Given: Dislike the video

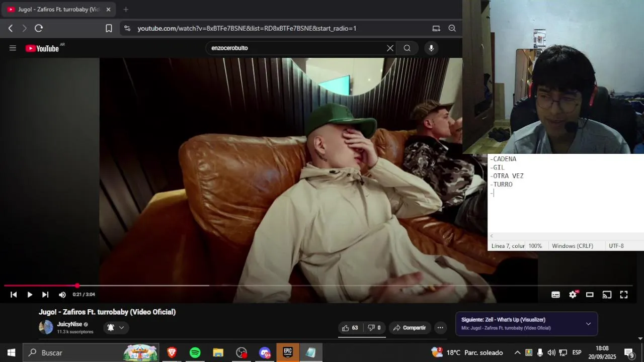Looking at the screenshot, I should [x=374, y=328].
